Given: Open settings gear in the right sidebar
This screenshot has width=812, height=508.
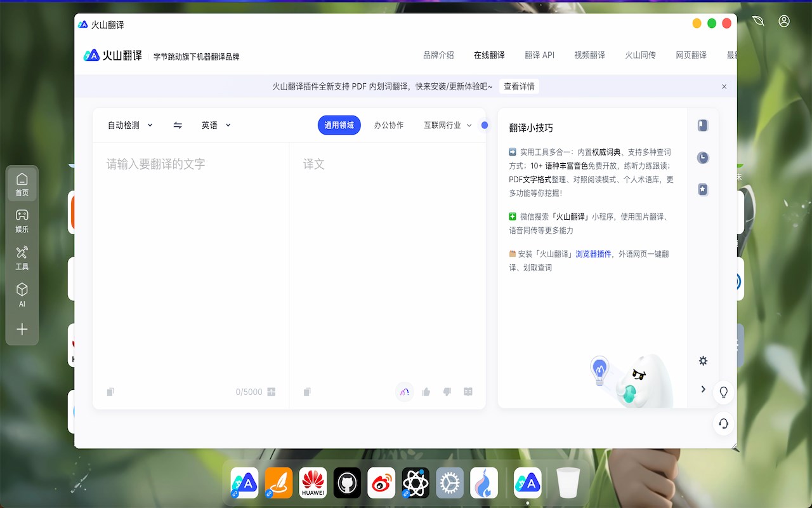Looking at the screenshot, I should tap(703, 361).
